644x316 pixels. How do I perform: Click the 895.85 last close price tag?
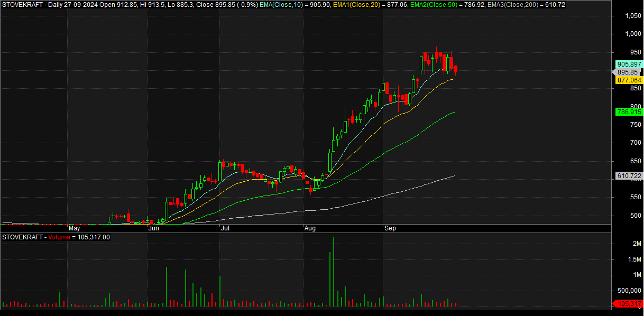click(x=627, y=72)
